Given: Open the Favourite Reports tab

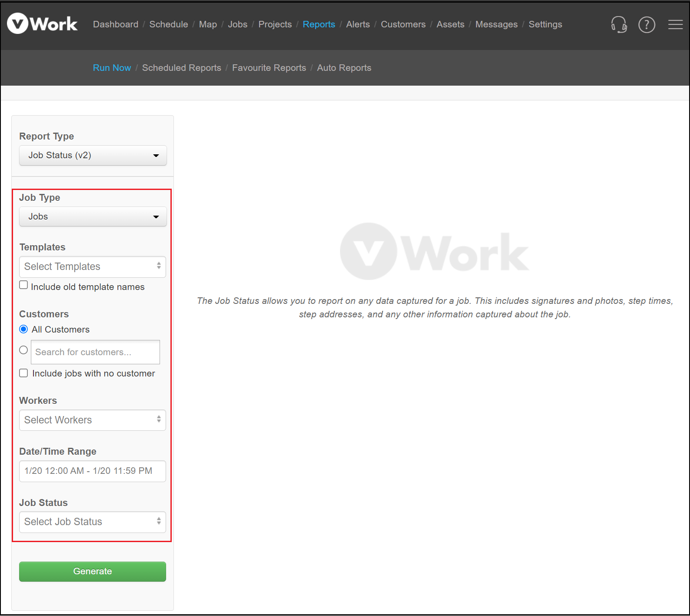Looking at the screenshot, I should tap(269, 68).
